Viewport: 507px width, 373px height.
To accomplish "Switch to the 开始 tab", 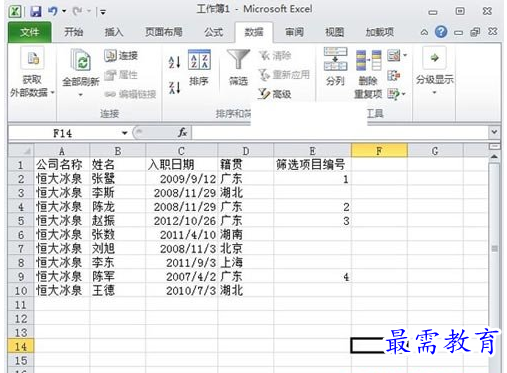I will coord(74,32).
